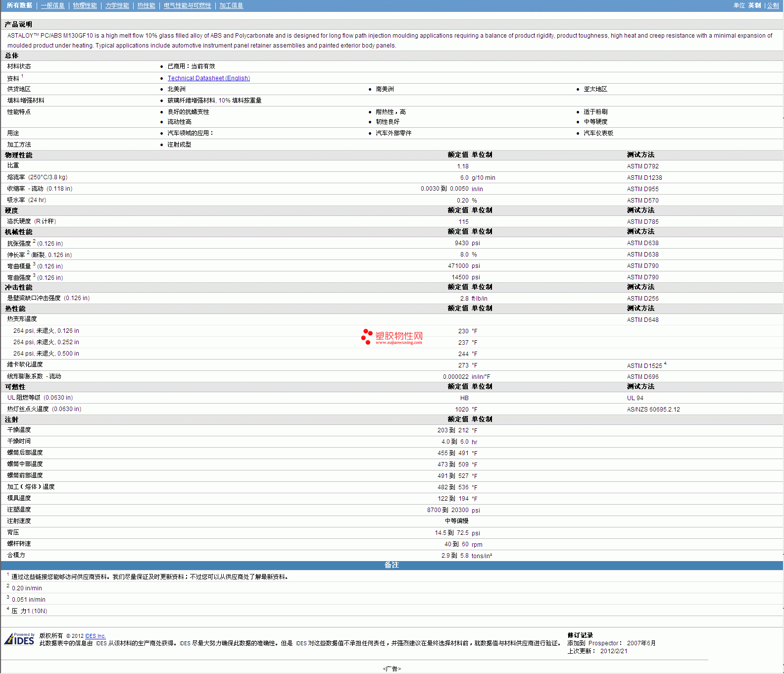The width and height of the screenshot is (784, 674).
Task: Click the 冲击性能 section header
Action: [19, 287]
